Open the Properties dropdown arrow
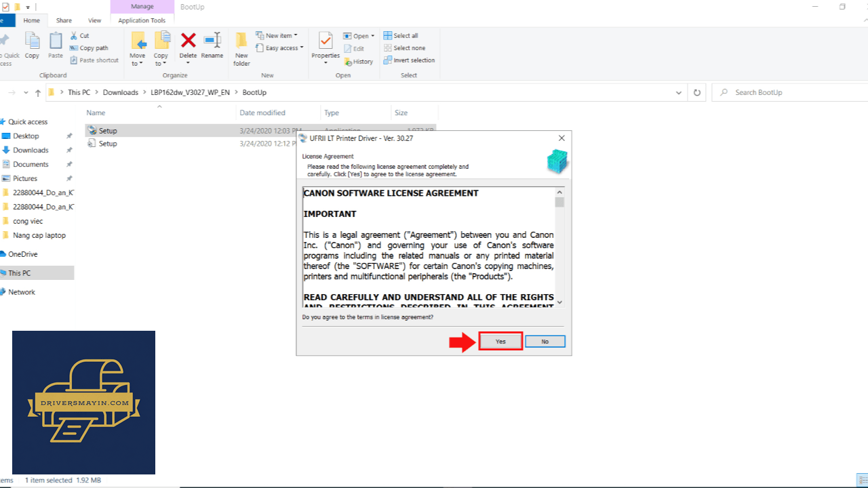Screen dimensions: 868x488 coord(325,63)
